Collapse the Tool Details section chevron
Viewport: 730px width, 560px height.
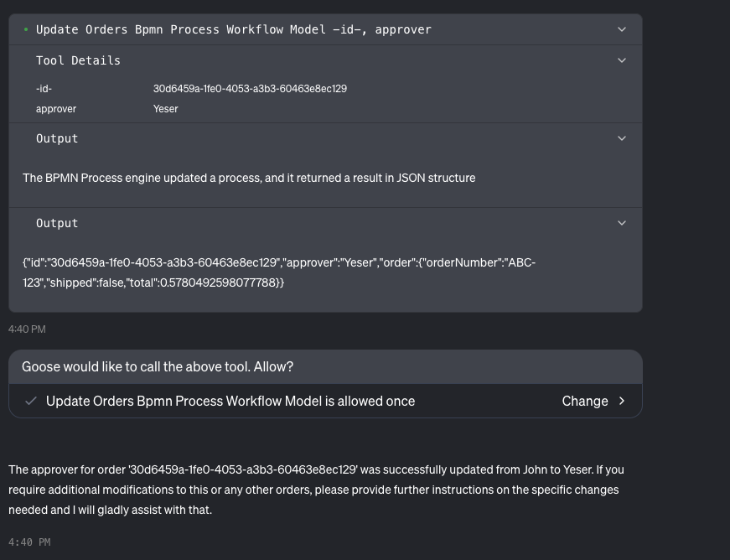(622, 60)
